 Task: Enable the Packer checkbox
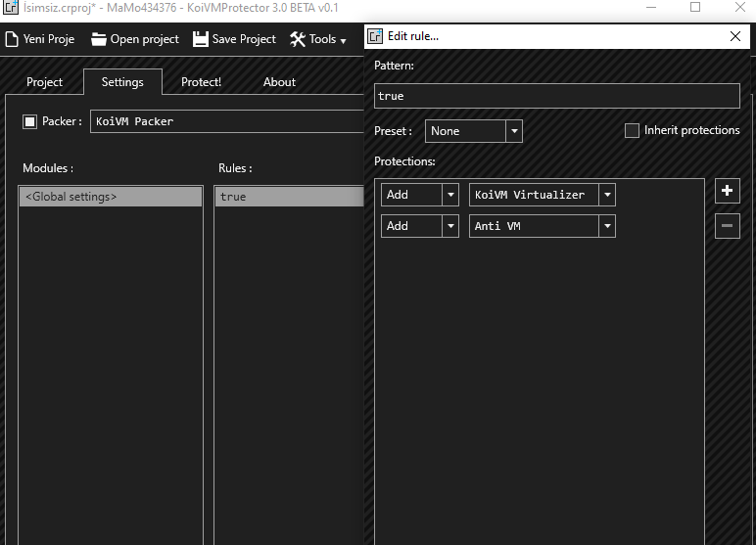coord(29,121)
